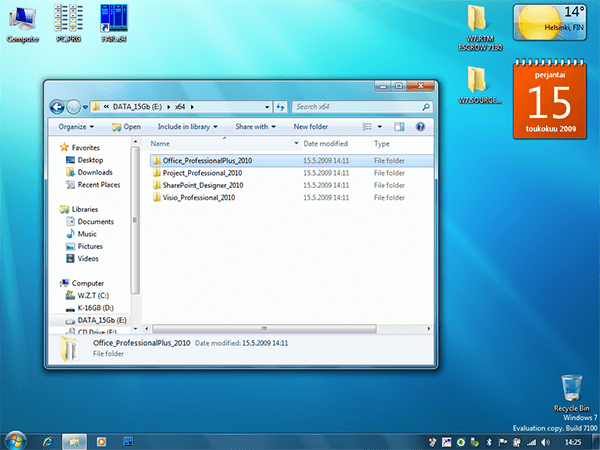This screenshot has width=600, height=450.
Task: Open Downloads in the navigation pane
Action: coord(90,172)
